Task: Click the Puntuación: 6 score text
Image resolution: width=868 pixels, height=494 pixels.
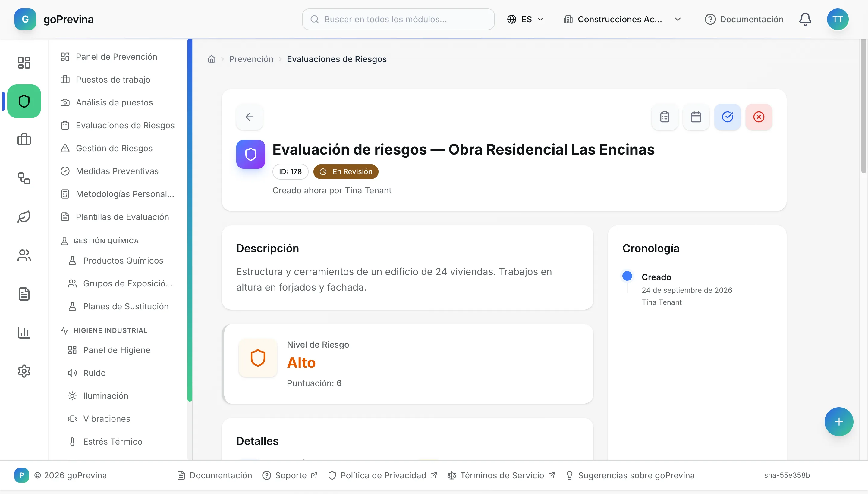Action: tap(314, 383)
